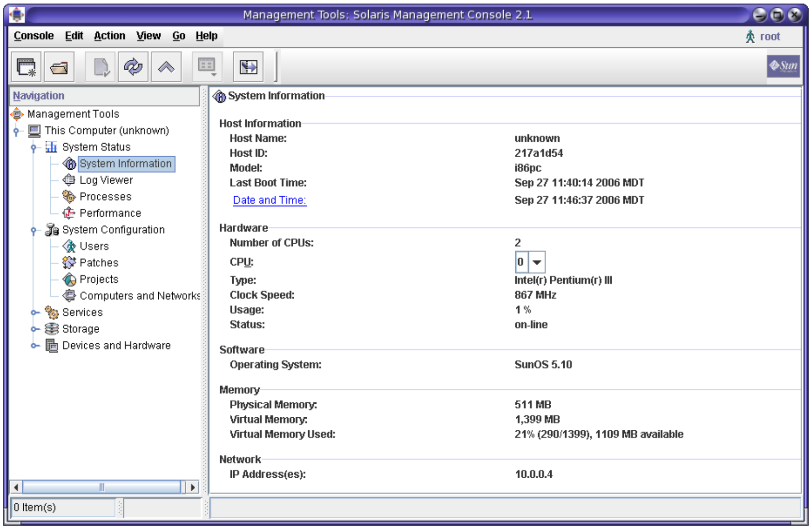Click the Computers and Networks icon

click(x=70, y=295)
